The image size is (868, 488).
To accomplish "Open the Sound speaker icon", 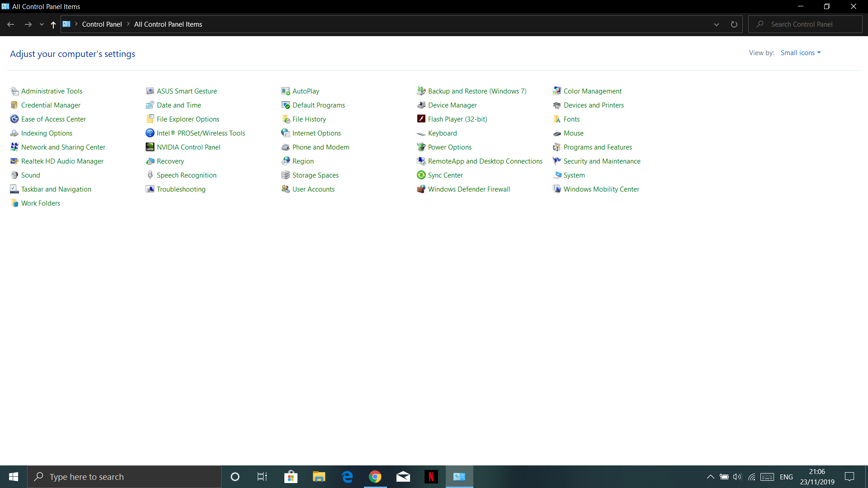I will [14, 175].
